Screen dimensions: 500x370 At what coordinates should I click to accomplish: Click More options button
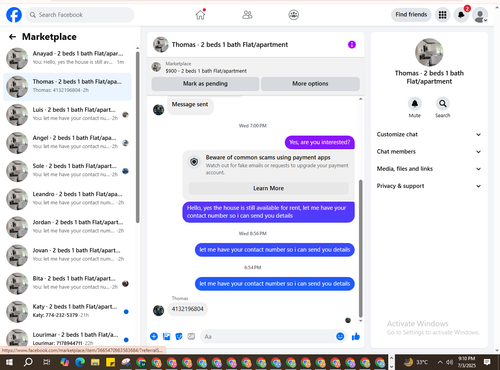(x=310, y=84)
